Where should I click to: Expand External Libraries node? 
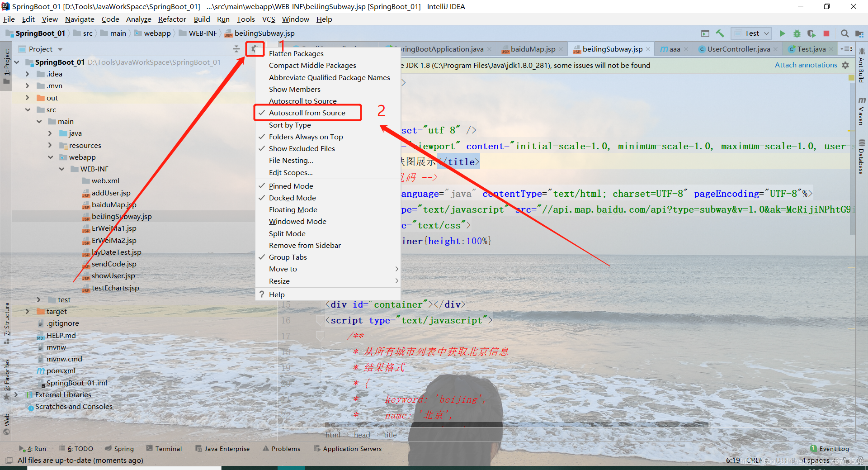pyautogui.click(x=16, y=394)
